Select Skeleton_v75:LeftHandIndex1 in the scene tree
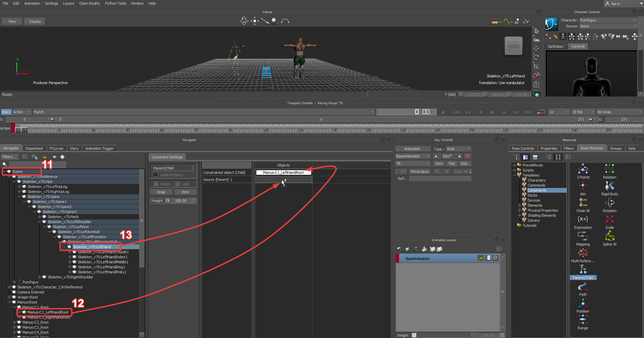Screen dimensions: 644x338 click(102, 257)
